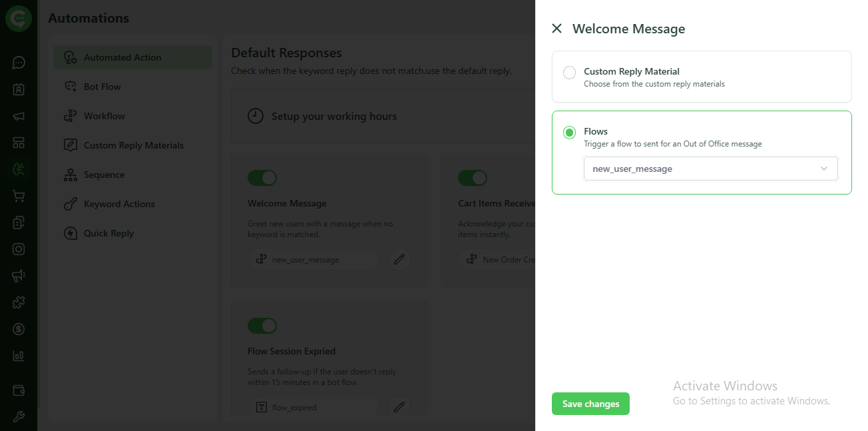
Task: Disable the Welcome Message toggle
Action: point(262,177)
